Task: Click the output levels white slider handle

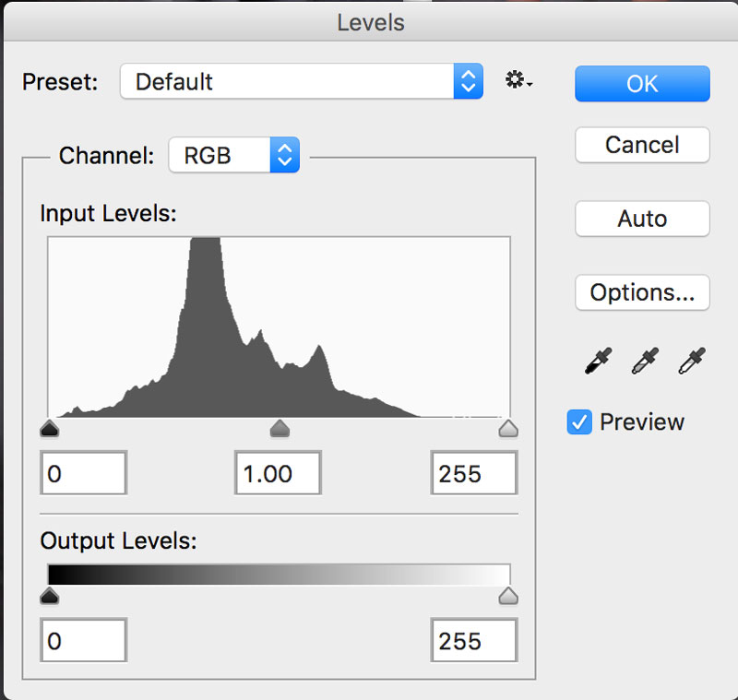Action: (508, 596)
